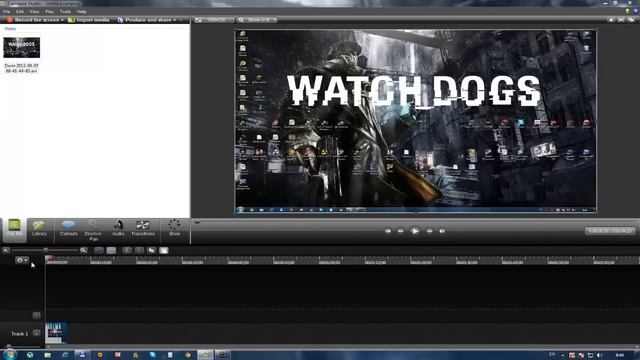This screenshot has width=640, height=360.
Task: Open the View menu
Action: tap(34, 12)
